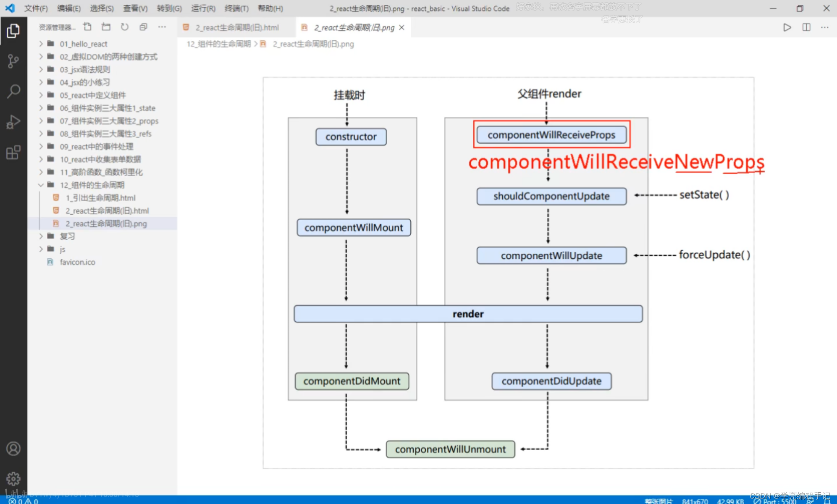Collapse the 12_组件的生命周期 folder
Screen dimensions: 837x504
coord(102,185)
